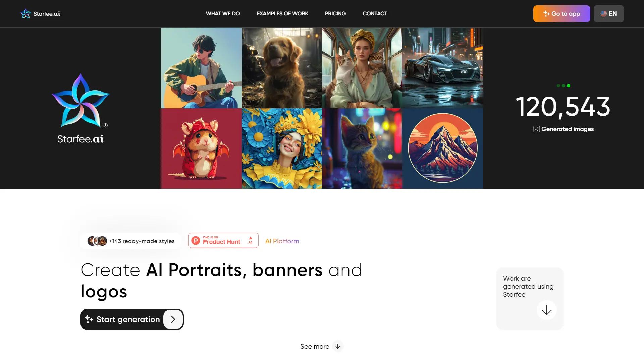This screenshot has height=362, width=644.
Task: Click the upvote triangle on the Product Hunt badge
Action: tap(250, 238)
